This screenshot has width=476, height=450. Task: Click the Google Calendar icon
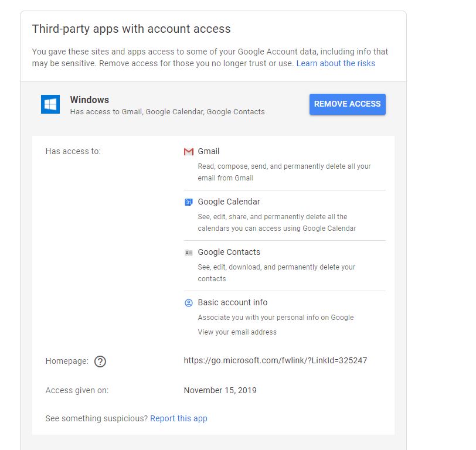coord(189,202)
